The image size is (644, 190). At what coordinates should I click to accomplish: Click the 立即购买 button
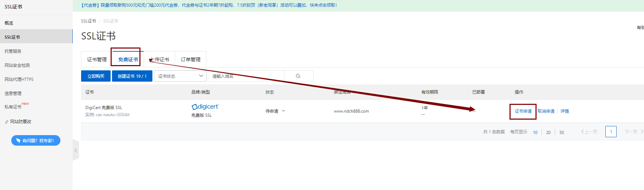(96, 76)
